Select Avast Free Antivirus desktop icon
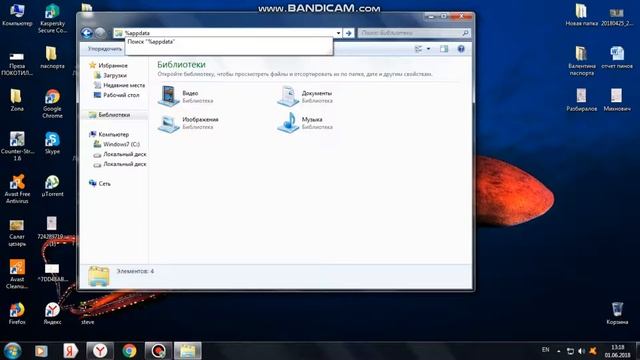 [x=17, y=189]
